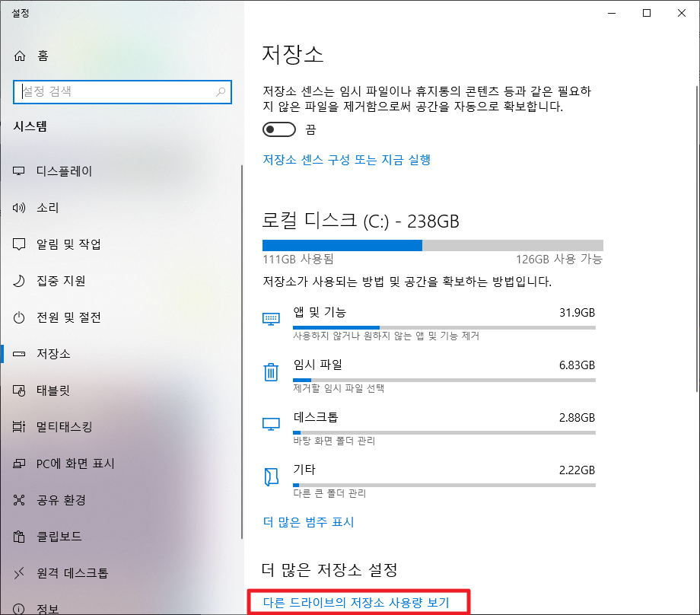Screen dimensions: 700x615
Task: Click the 소리 speaker icon
Action: pyautogui.click(x=19, y=208)
